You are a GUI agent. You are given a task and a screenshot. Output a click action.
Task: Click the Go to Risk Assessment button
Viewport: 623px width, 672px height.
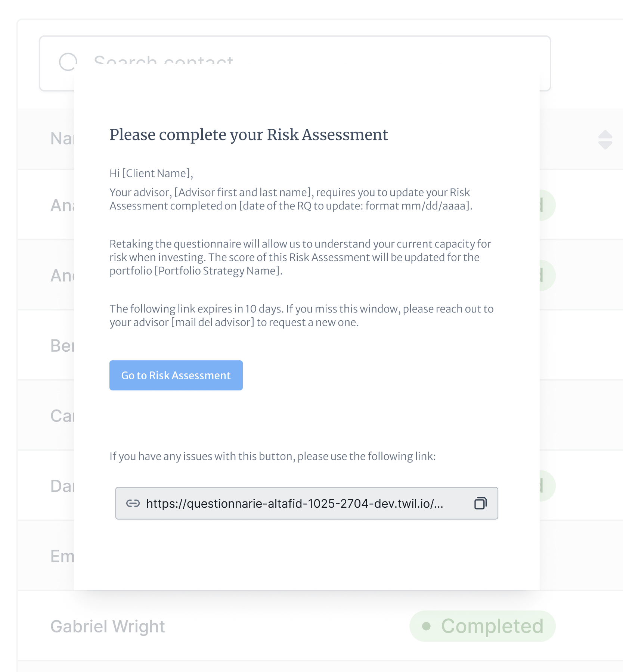pos(176,375)
